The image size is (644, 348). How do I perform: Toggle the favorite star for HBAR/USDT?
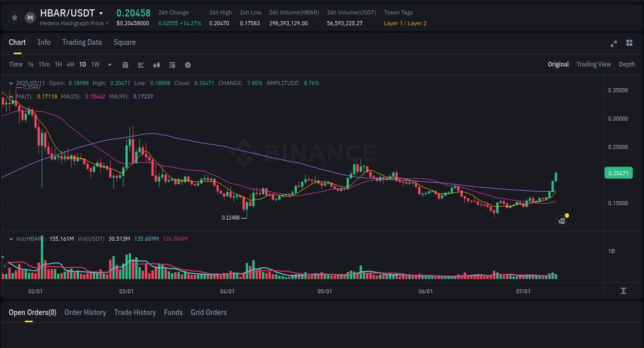[14, 17]
